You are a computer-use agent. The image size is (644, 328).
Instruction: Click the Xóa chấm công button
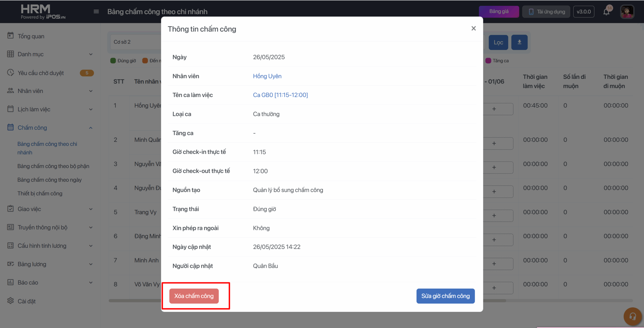pos(194,296)
